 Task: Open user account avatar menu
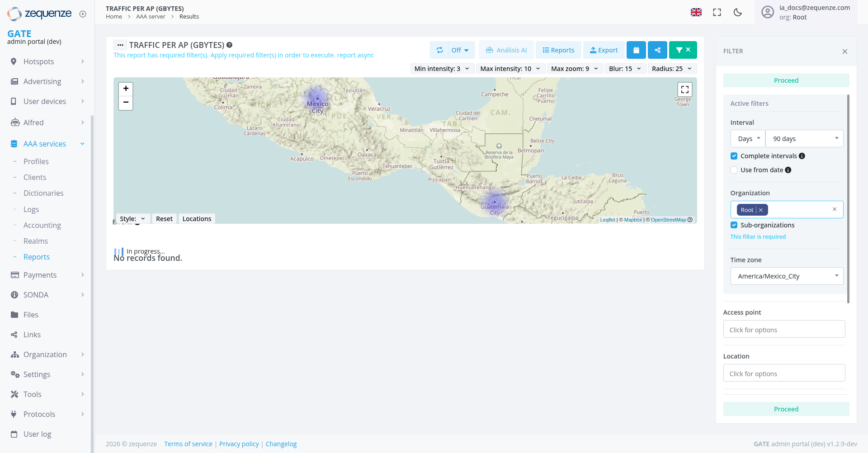point(768,12)
